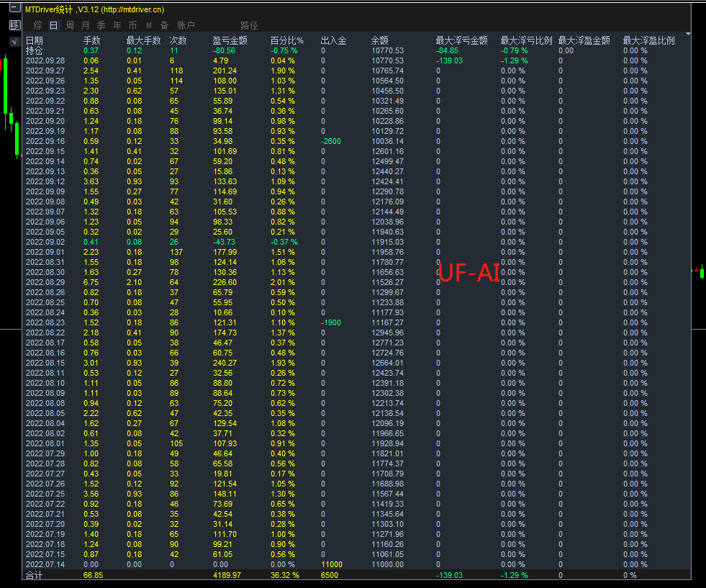Click trade count 137 for 2022.09.01

click(176, 252)
